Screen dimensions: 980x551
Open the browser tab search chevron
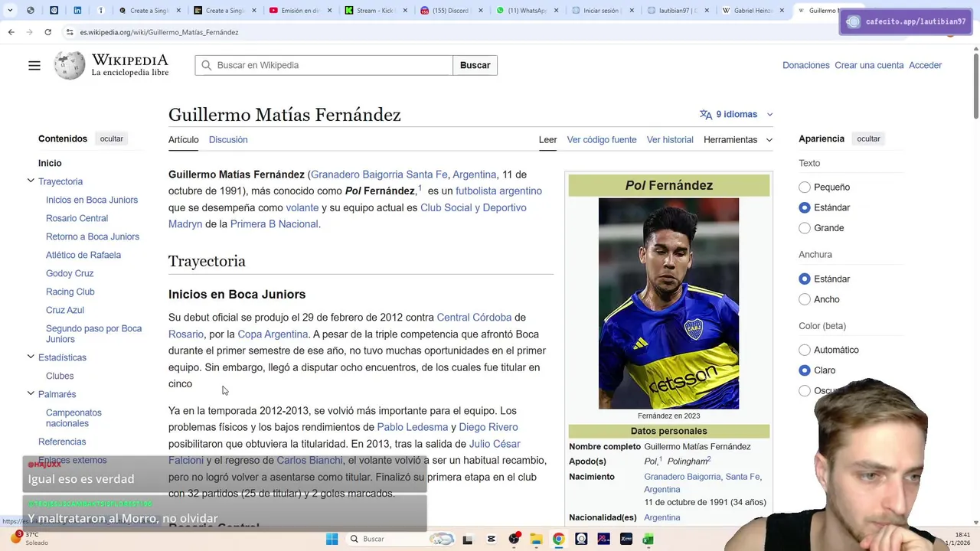[9, 11]
